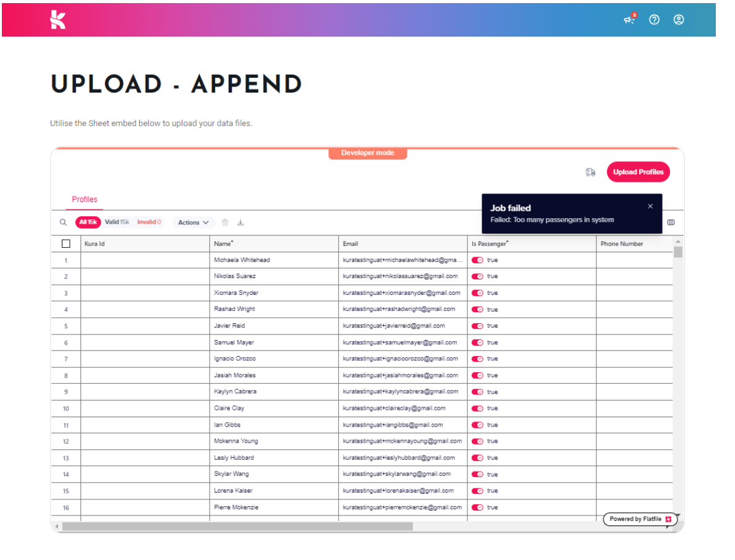
Task: Toggle Is Passenger for Lorena Kaiser
Action: coord(477,491)
